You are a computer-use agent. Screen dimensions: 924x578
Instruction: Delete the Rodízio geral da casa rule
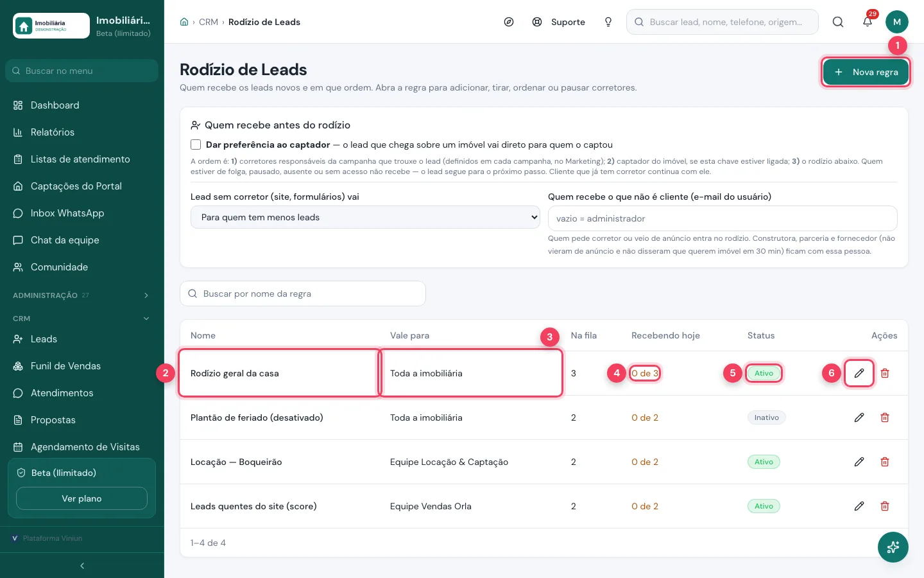[x=885, y=373]
